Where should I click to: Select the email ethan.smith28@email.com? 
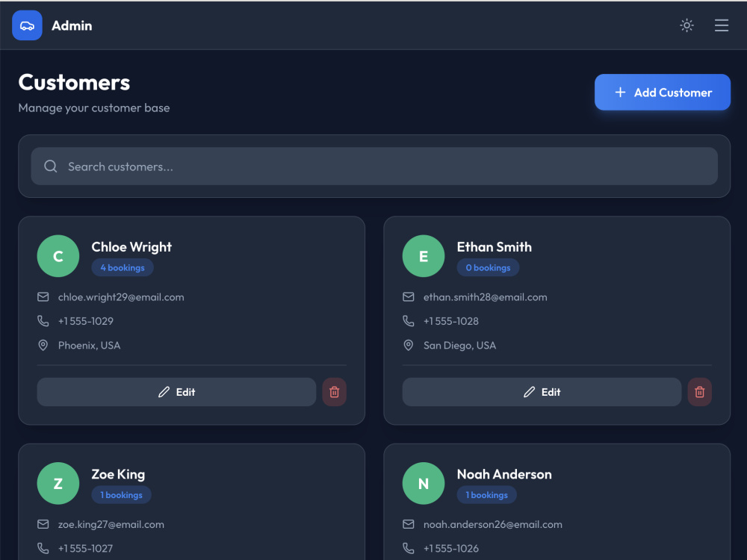pos(485,297)
